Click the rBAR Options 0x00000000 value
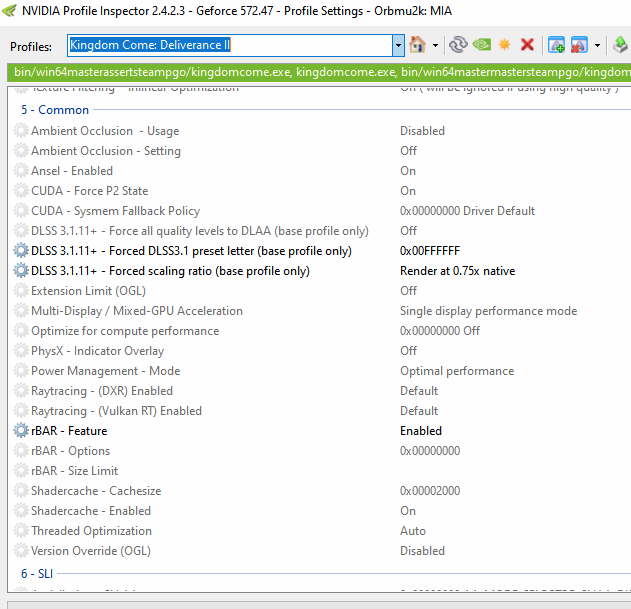The height and width of the screenshot is (609, 631). coord(430,451)
